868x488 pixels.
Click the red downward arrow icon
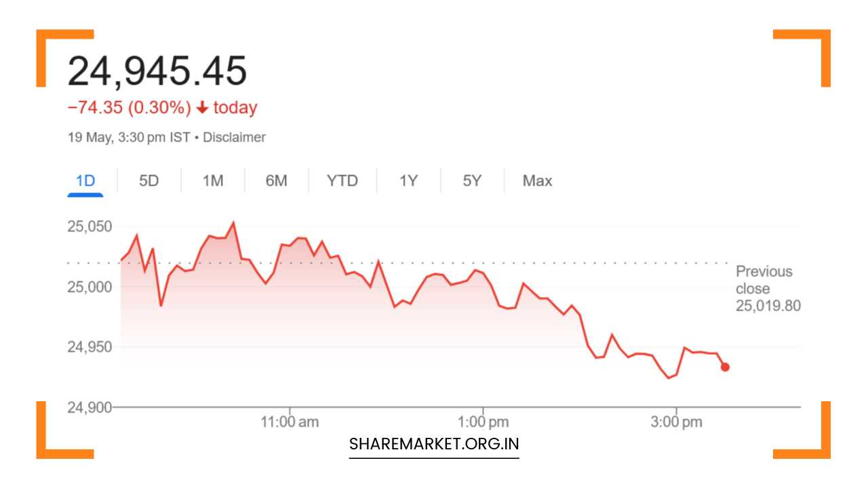click(201, 108)
